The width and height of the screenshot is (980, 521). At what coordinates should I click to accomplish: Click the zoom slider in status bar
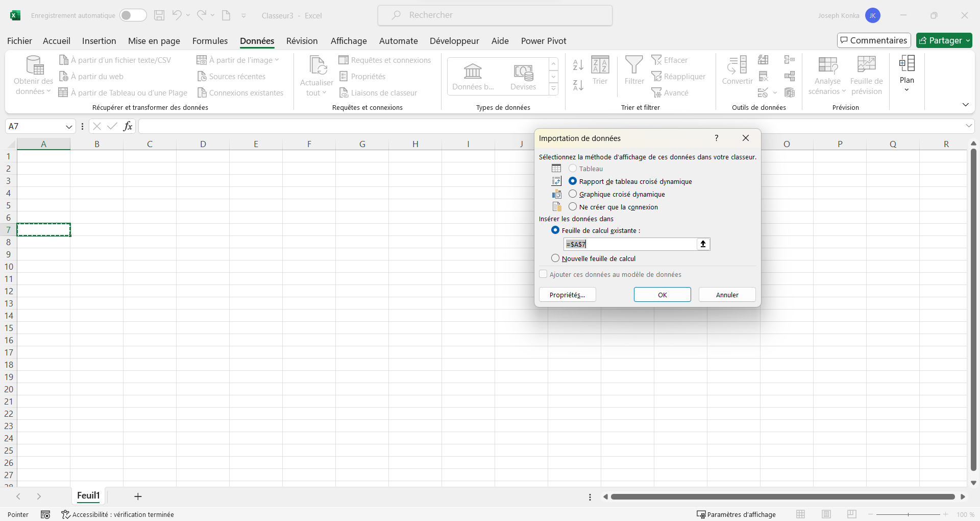pyautogui.click(x=908, y=514)
